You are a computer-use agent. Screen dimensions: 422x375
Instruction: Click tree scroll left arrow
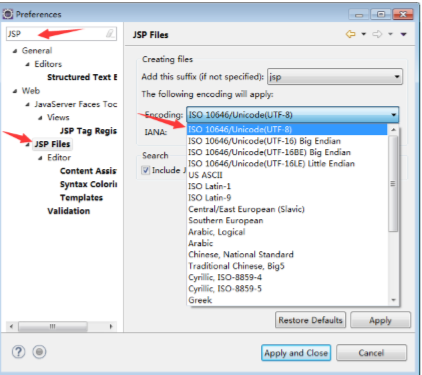pos(11,326)
